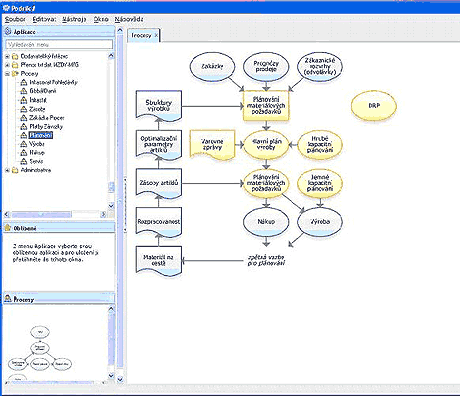
Task: Open the Nápověda menu
Action: [x=129, y=19]
